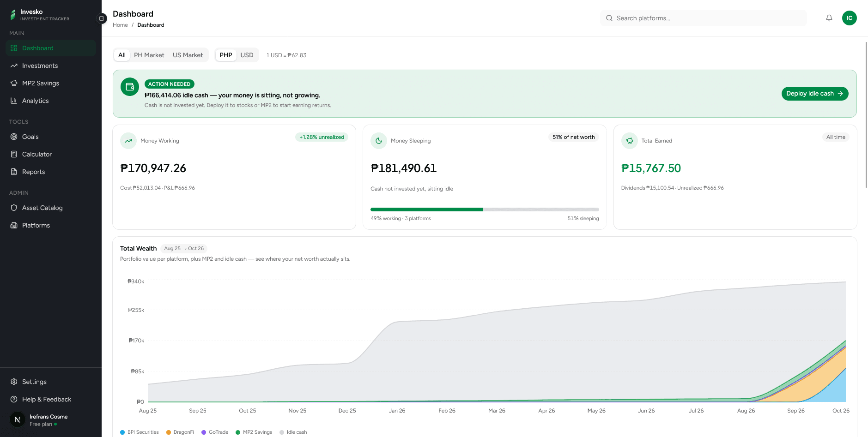Toggle MP2 Savings series in chart legend
Image resolution: width=868 pixels, height=437 pixels.
254,432
